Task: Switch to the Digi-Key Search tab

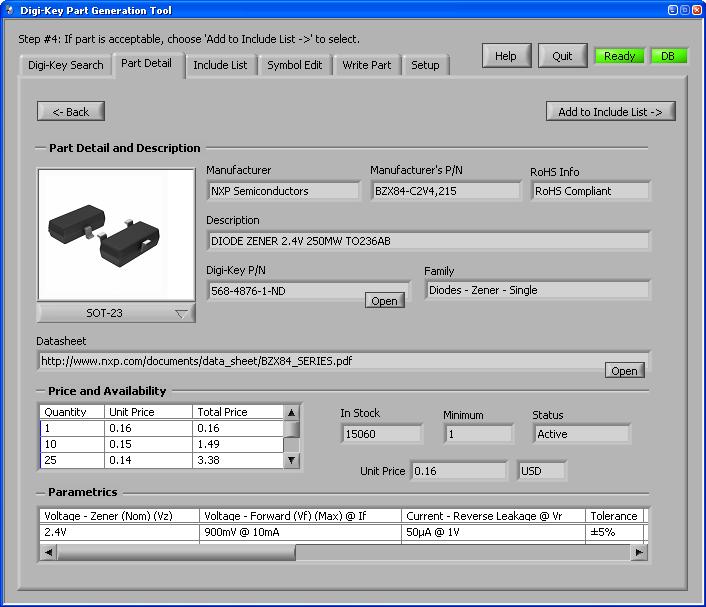Action: [x=66, y=65]
